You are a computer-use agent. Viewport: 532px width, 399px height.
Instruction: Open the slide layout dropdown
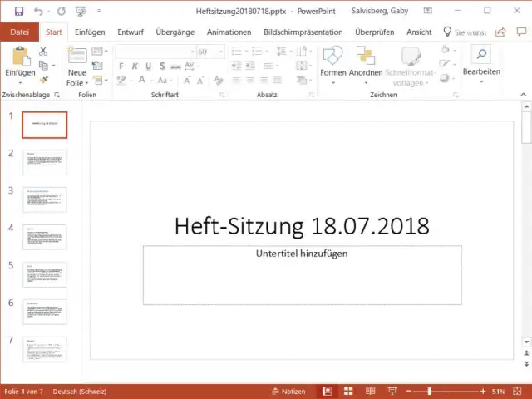(x=100, y=52)
